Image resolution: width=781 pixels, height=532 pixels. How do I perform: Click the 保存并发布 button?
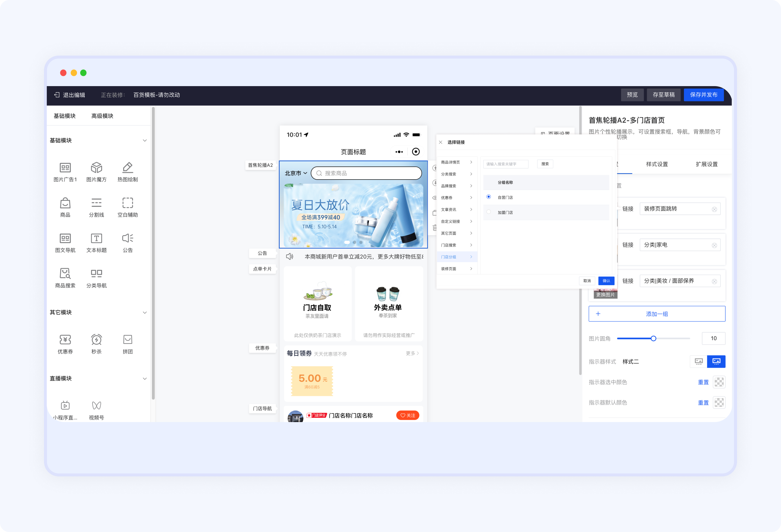point(703,95)
